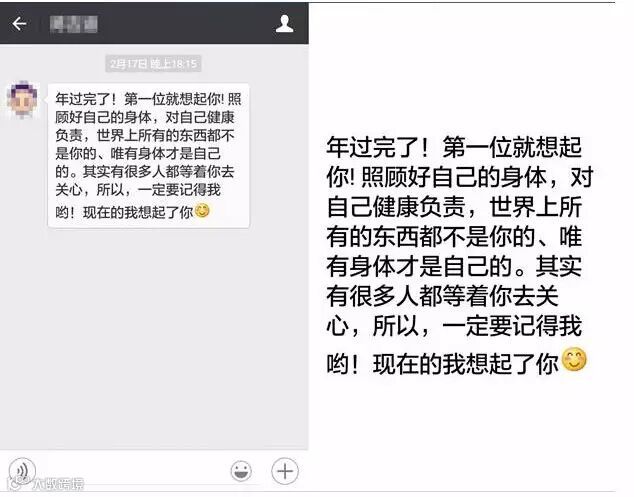Click the dark chat header bar
Viewport: 634px width, 497px height.
point(154,24)
